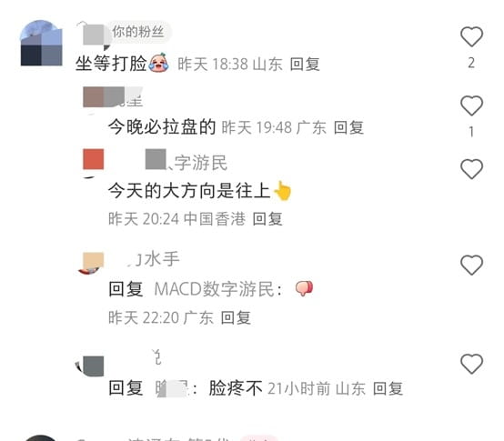The height and width of the screenshot is (441, 504).
Task: Tap the MACD数字游民 mention link
Action: click(218, 289)
